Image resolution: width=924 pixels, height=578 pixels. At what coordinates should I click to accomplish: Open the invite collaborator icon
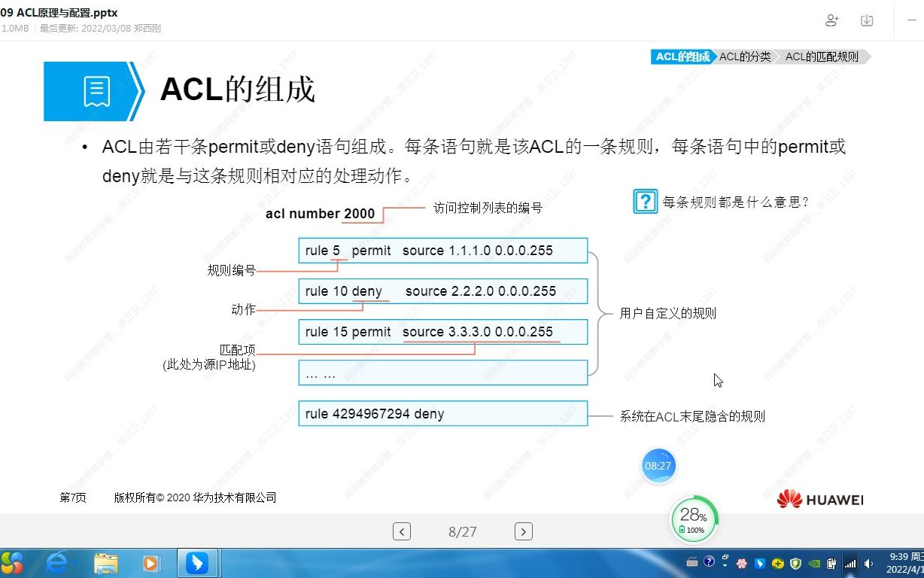pos(831,20)
